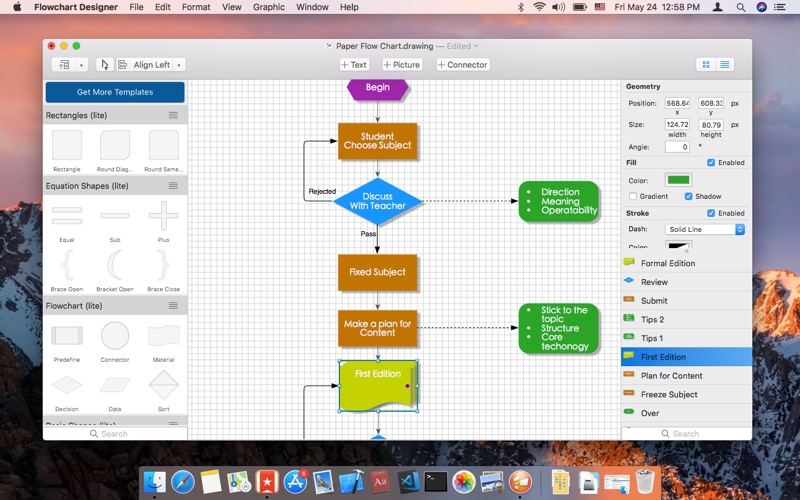
Task: Open the Align Left dropdown arrow
Action: 180,65
